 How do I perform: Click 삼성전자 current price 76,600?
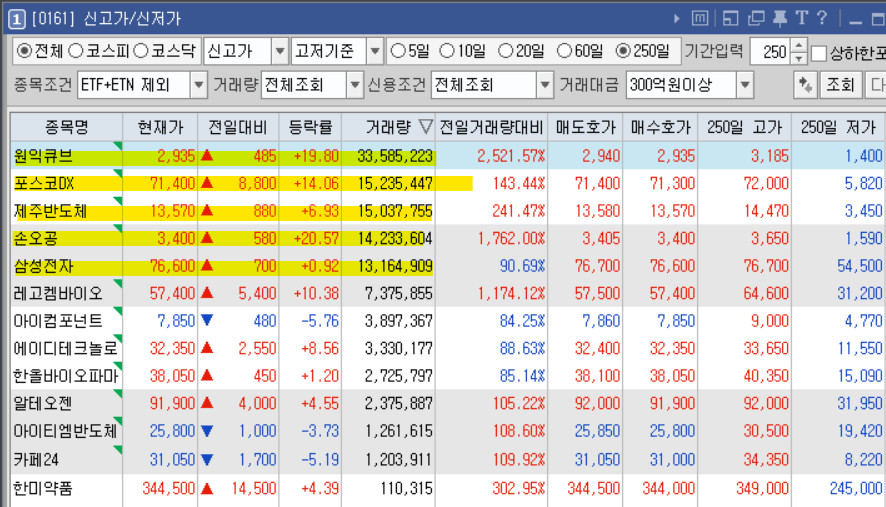click(x=172, y=266)
